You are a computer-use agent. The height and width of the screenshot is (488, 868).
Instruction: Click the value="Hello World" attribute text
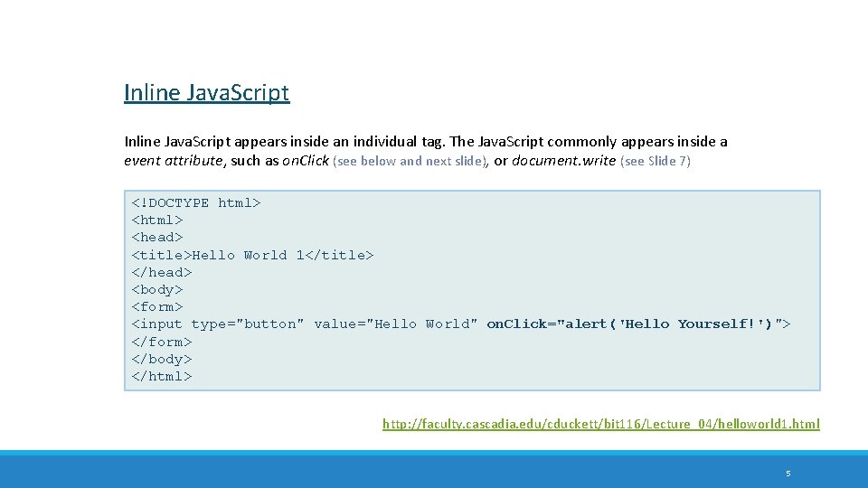[395, 324]
